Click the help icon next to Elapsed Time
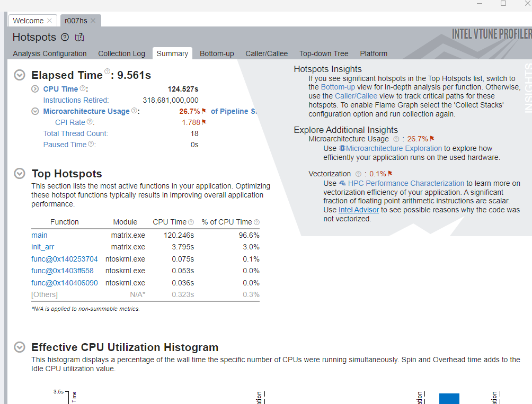The image size is (532, 404). [x=108, y=71]
